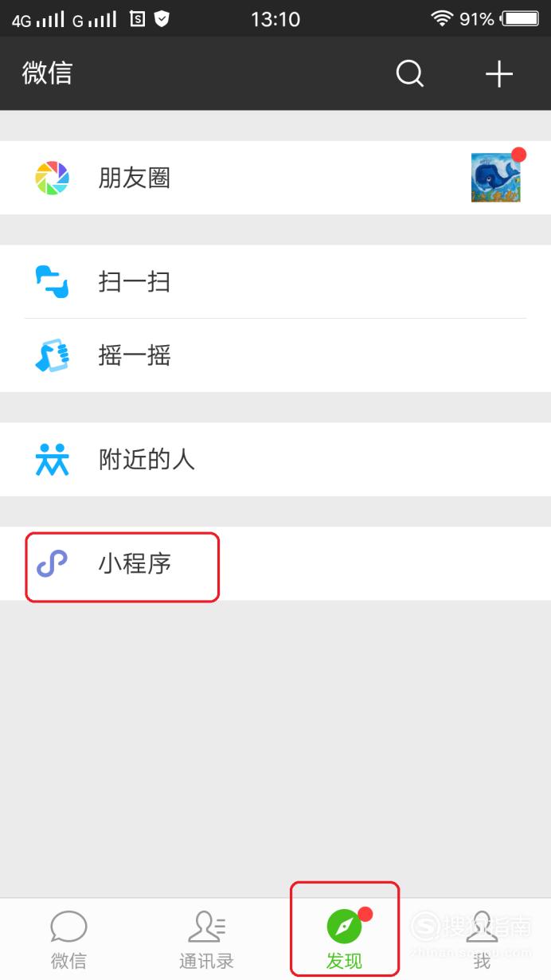
Task: Tap the colorful Moments camera-shutter icon
Action: click(53, 178)
